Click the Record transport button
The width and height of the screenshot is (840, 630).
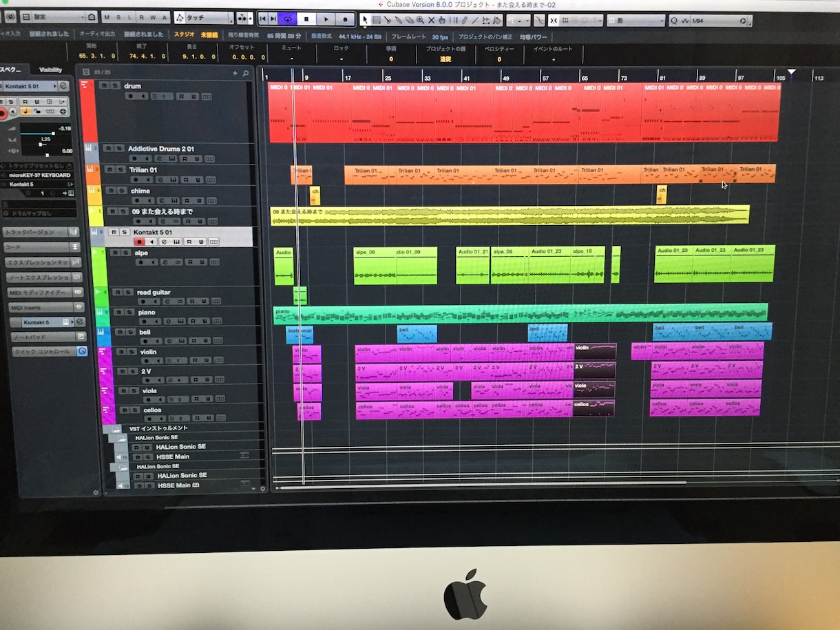tap(346, 19)
